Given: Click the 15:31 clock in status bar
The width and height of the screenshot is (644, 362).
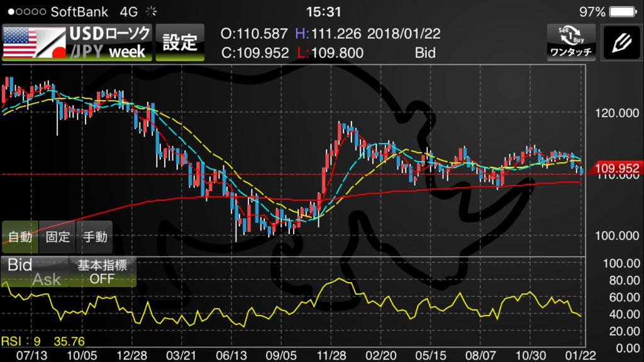Looking at the screenshot, I should click(324, 12).
